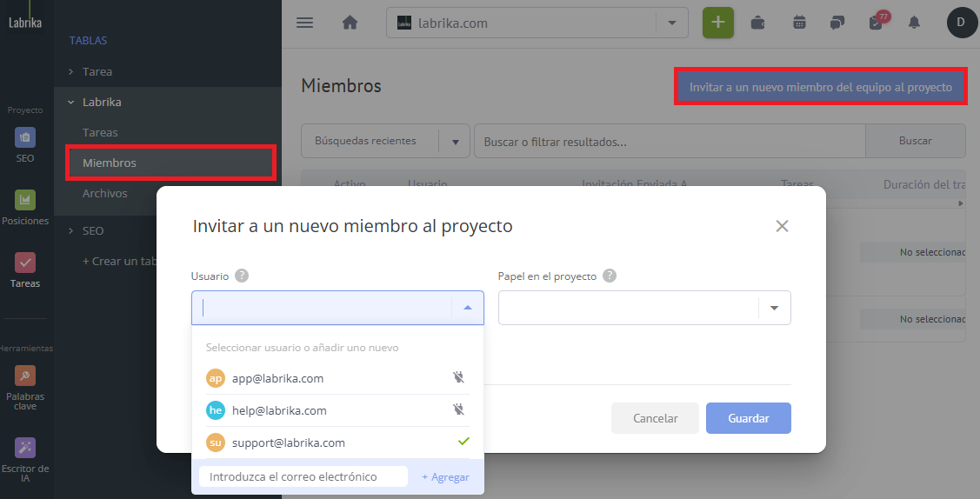Click the Buscar o filtrar resultados field

tap(670, 141)
